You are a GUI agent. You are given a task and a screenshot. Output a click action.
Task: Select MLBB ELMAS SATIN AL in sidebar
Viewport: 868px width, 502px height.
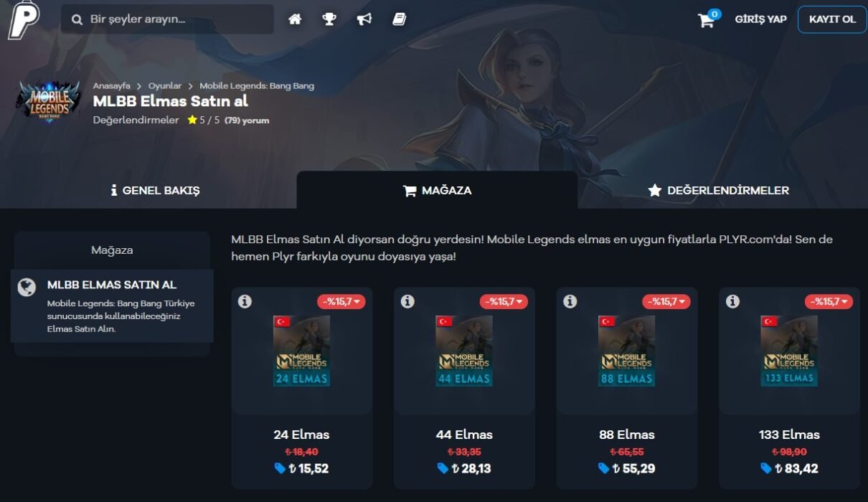tap(112, 306)
